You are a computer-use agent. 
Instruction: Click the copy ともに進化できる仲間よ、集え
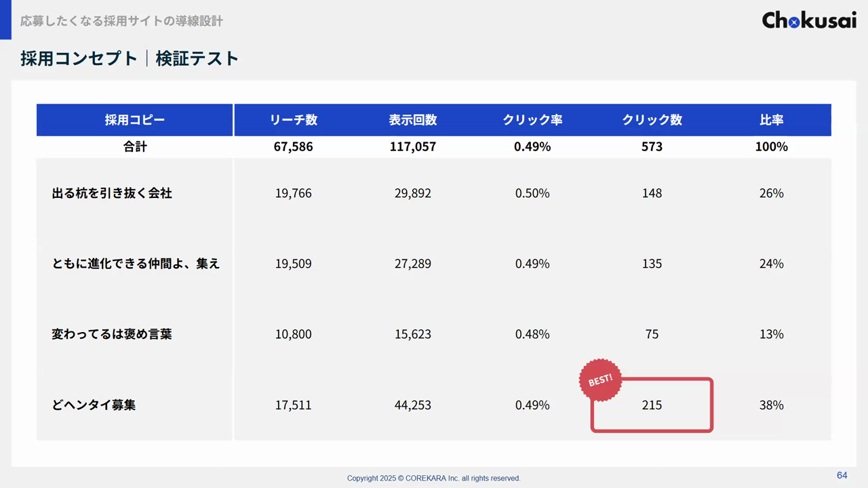[136, 264]
